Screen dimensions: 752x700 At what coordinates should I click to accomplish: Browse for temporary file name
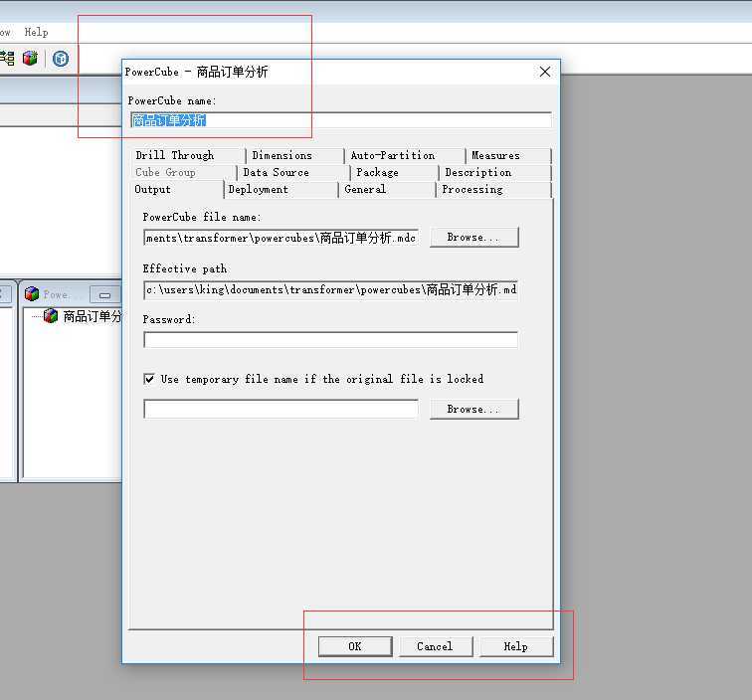(473, 409)
